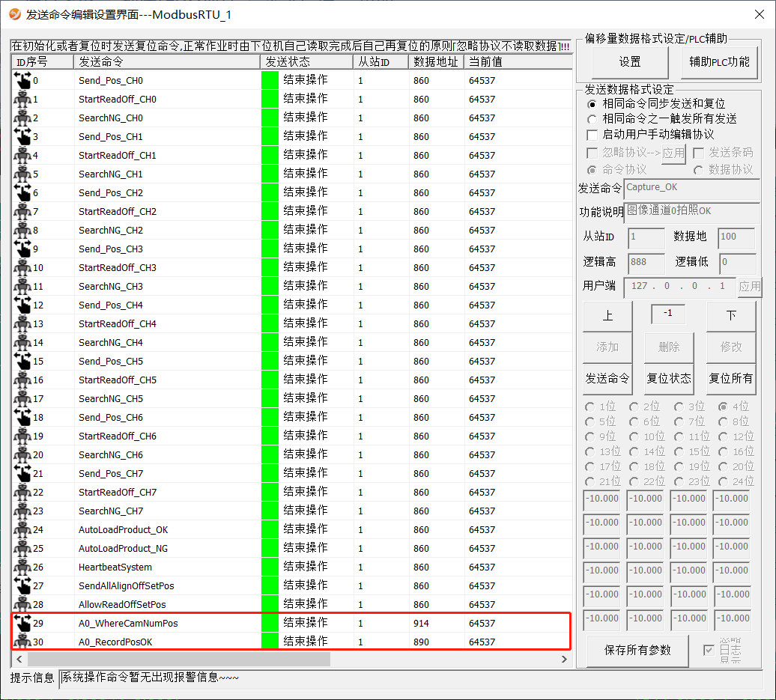Select 相同命令同步发送和复位 radio option
776x700 pixels.
tap(592, 104)
